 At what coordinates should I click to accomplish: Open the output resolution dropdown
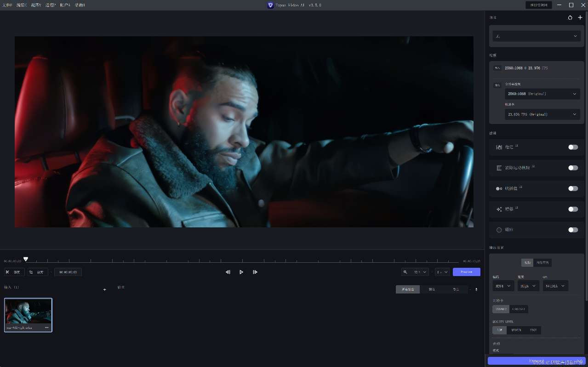pos(542,94)
